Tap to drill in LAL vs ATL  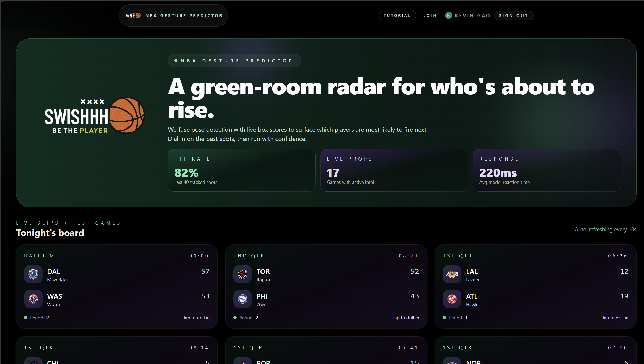click(x=615, y=318)
